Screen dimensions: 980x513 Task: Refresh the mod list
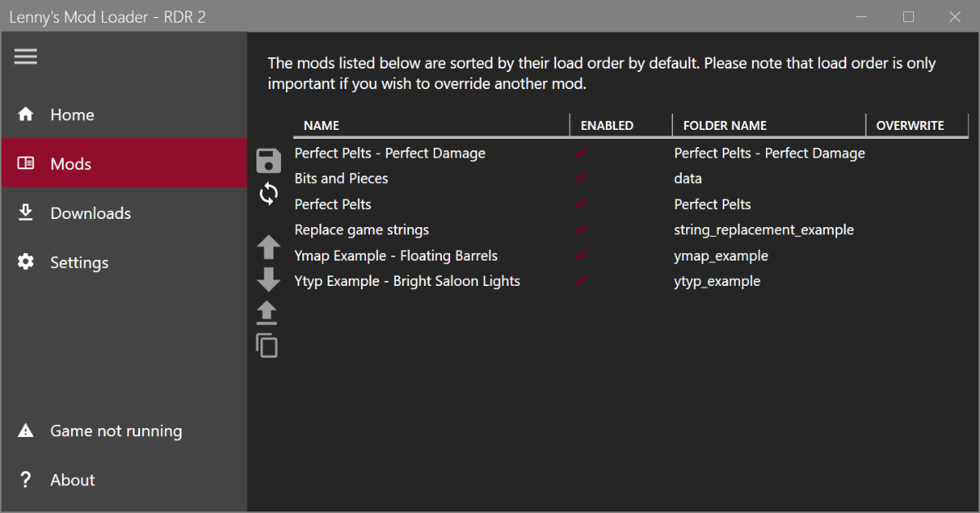(x=269, y=194)
